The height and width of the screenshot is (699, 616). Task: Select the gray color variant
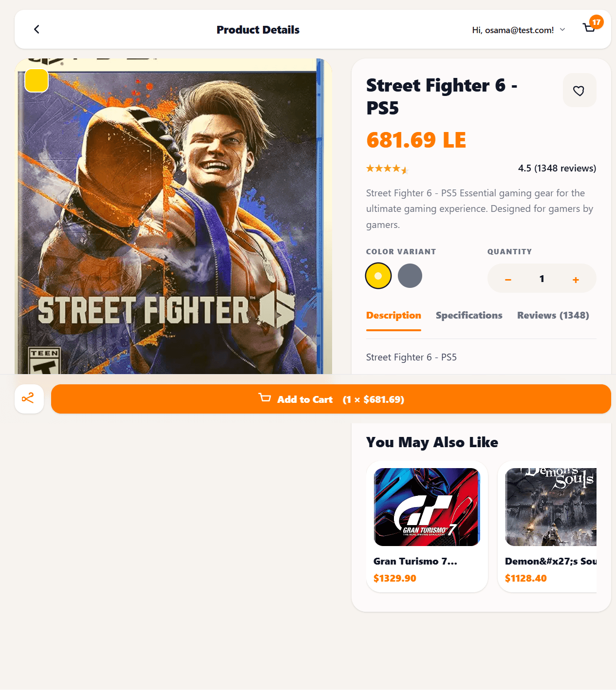pos(410,276)
